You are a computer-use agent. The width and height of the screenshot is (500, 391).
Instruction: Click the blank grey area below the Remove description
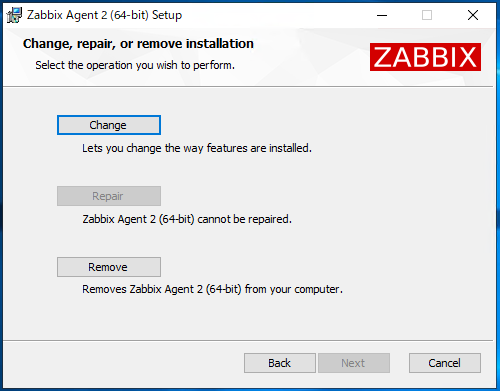coord(248,318)
